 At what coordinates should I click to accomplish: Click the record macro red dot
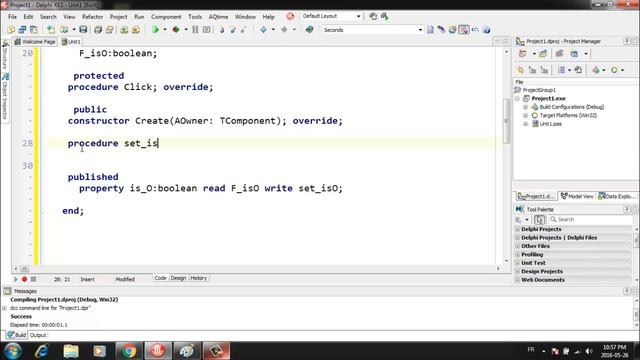pyautogui.click(x=24, y=279)
